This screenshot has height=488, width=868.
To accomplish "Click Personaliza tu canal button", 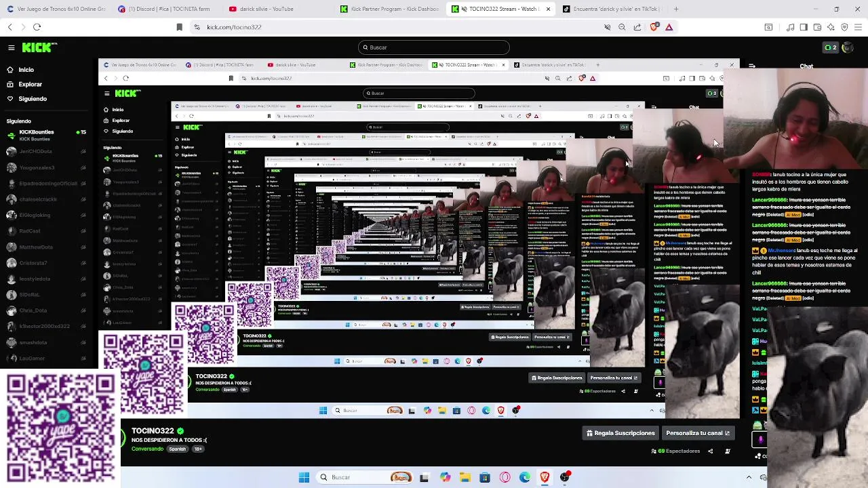I will pyautogui.click(x=698, y=433).
